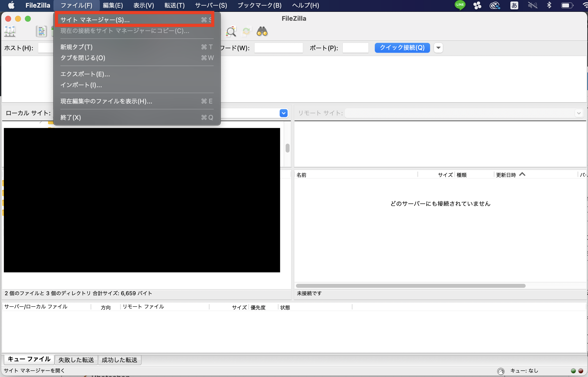Click the ポート(P) input field
This screenshot has width=588, height=377.
(355, 48)
